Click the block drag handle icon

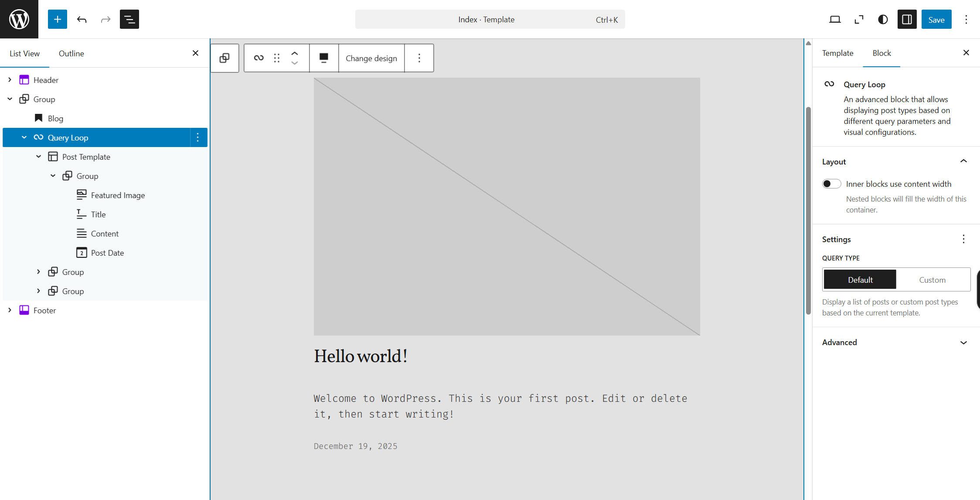(277, 58)
